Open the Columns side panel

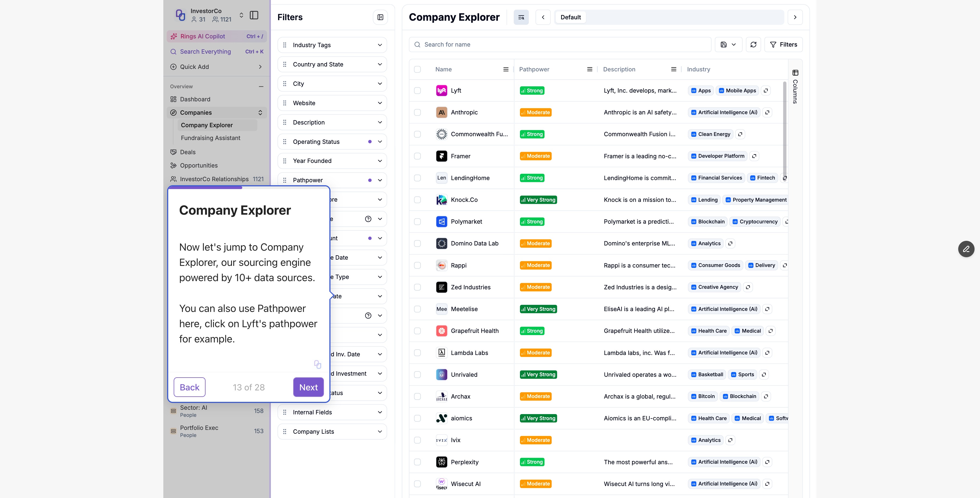(x=795, y=87)
